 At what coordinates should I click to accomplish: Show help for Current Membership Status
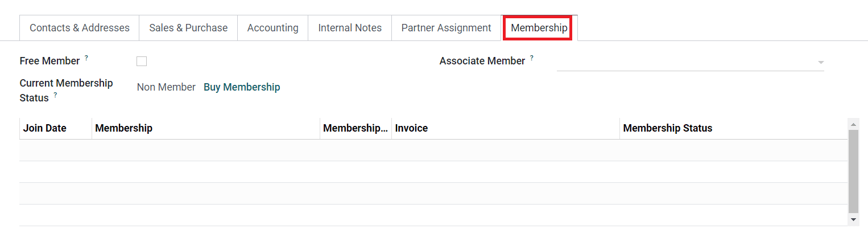click(56, 95)
